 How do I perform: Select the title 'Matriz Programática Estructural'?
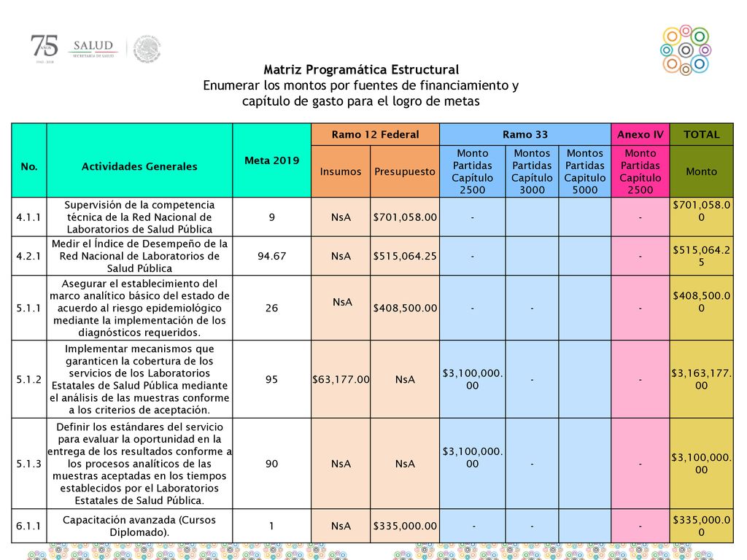361,69
